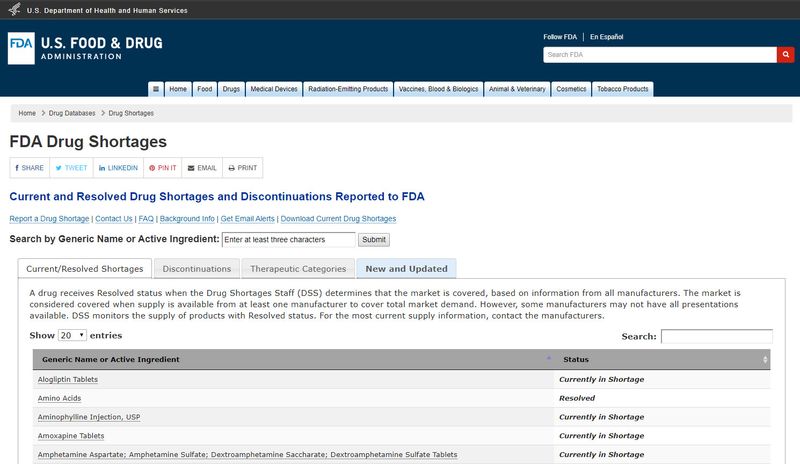Download Current Drug Shortages link

[338, 218]
